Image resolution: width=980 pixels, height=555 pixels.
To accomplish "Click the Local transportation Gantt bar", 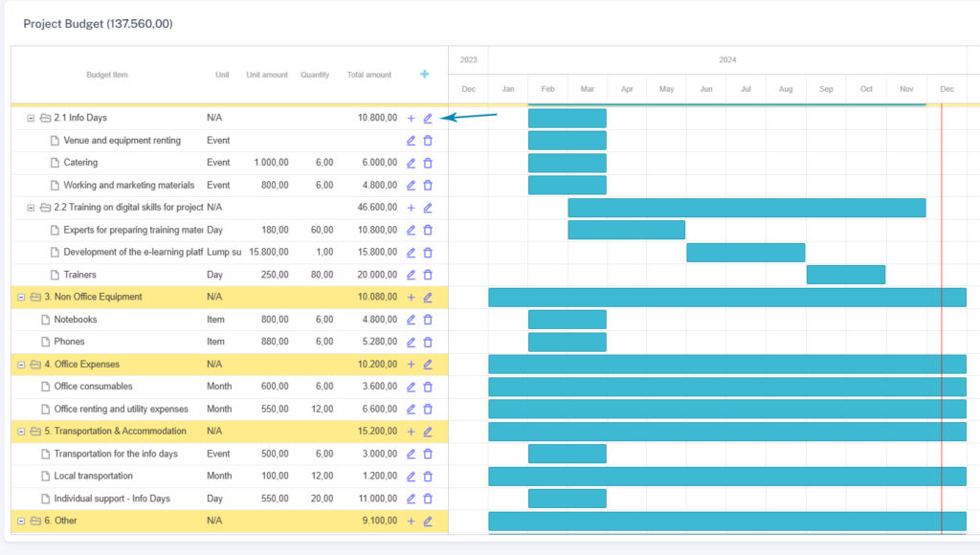I will 727,477.
